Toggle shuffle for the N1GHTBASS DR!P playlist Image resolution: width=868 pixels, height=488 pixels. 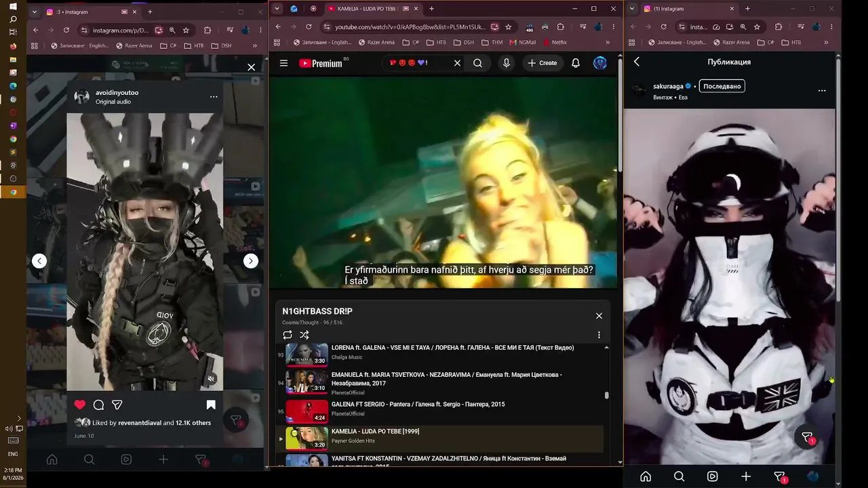pyautogui.click(x=304, y=335)
